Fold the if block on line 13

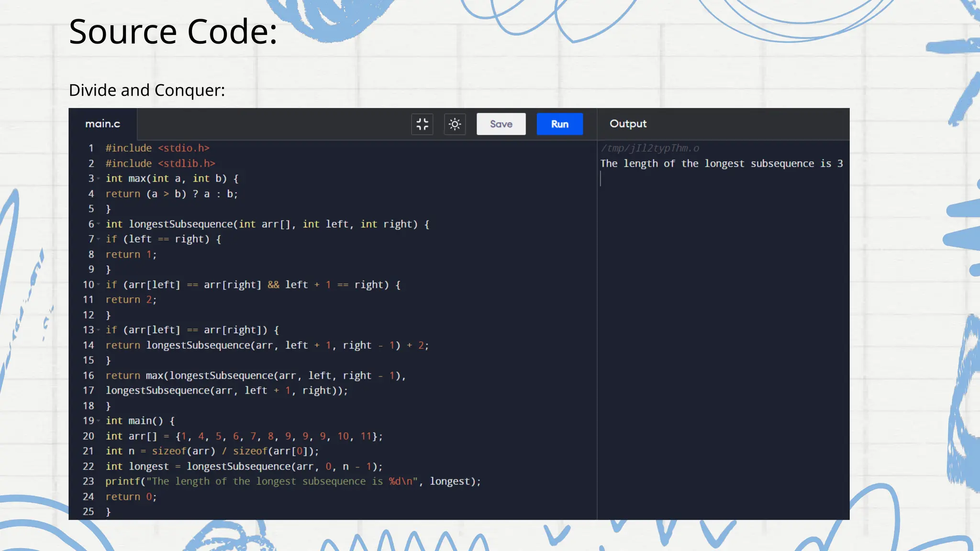pos(99,330)
